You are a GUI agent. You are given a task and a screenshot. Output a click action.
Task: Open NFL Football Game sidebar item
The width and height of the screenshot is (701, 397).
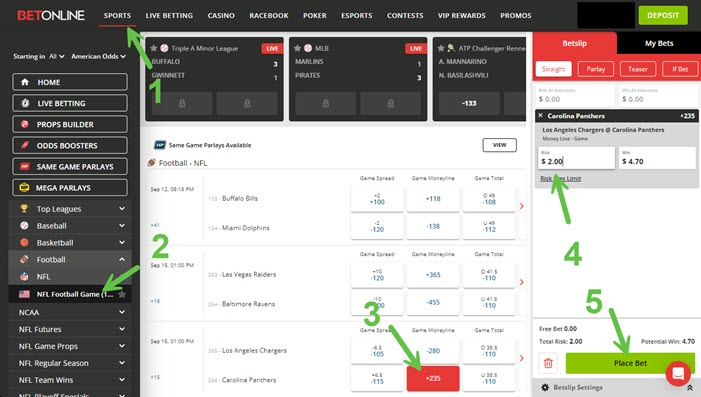pos(70,294)
